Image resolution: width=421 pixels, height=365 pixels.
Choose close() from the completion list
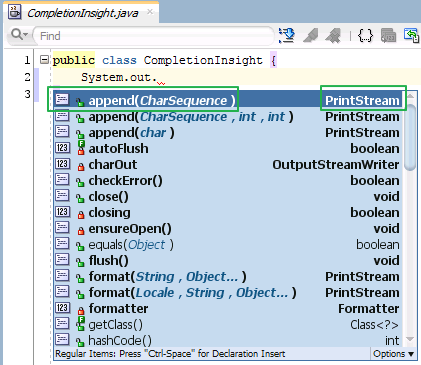[x=228, y=197]
